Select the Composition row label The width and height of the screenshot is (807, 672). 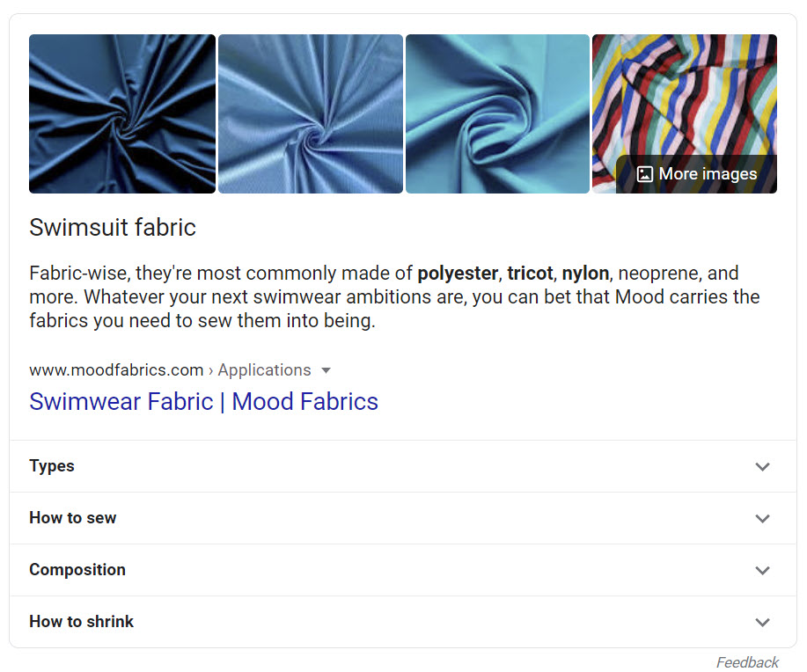tap(77, 570)
